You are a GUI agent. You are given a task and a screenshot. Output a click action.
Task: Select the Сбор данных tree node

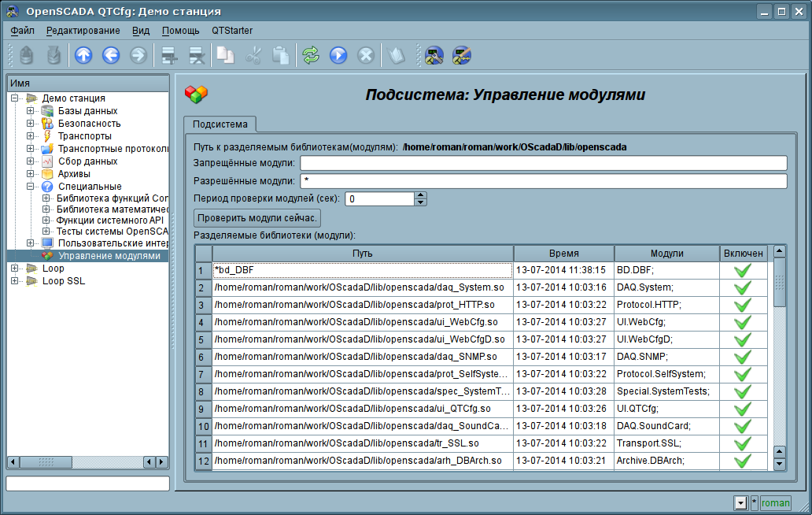87,161
